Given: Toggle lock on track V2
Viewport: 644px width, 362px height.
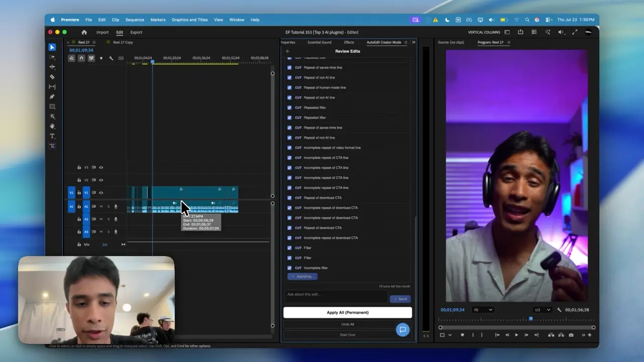Looking at the screenshot, I should (79, 180).
